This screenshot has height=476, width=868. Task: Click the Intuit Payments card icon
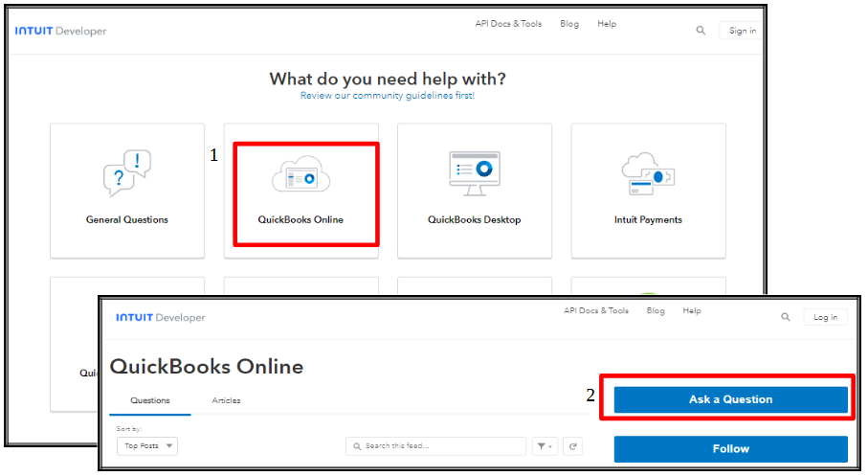(x=648, y=174)
